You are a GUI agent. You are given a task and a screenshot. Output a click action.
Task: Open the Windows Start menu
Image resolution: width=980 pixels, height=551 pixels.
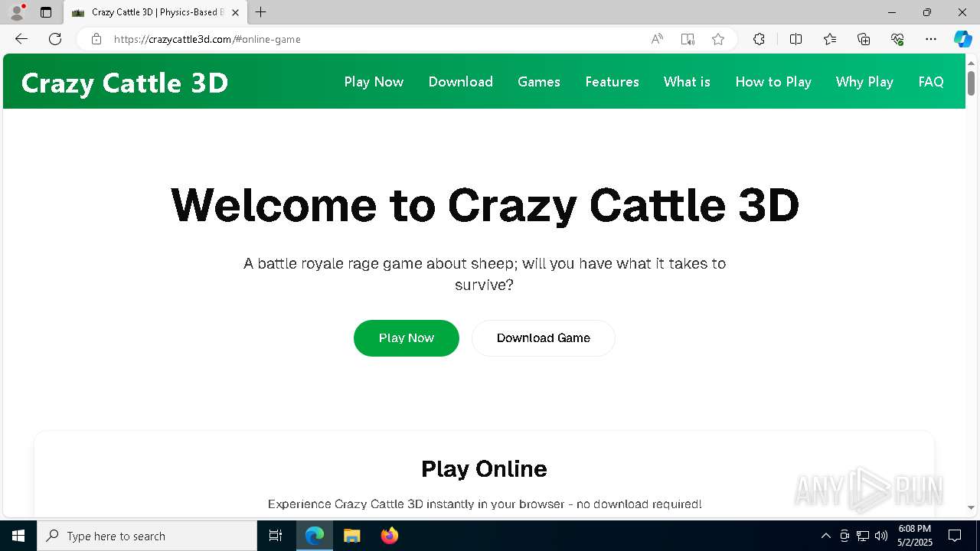point(18,536)
